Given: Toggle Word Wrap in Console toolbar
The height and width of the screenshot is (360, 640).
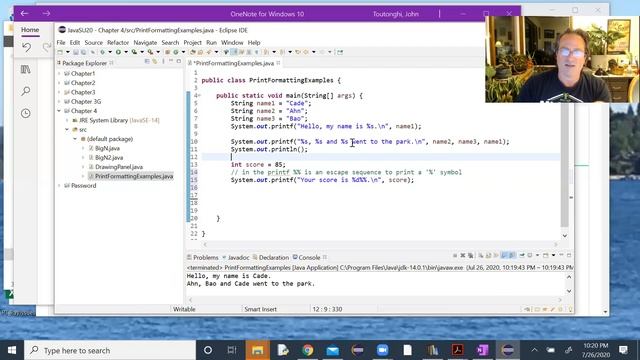Looking at the screenshot, I should (x=496, y=256).
